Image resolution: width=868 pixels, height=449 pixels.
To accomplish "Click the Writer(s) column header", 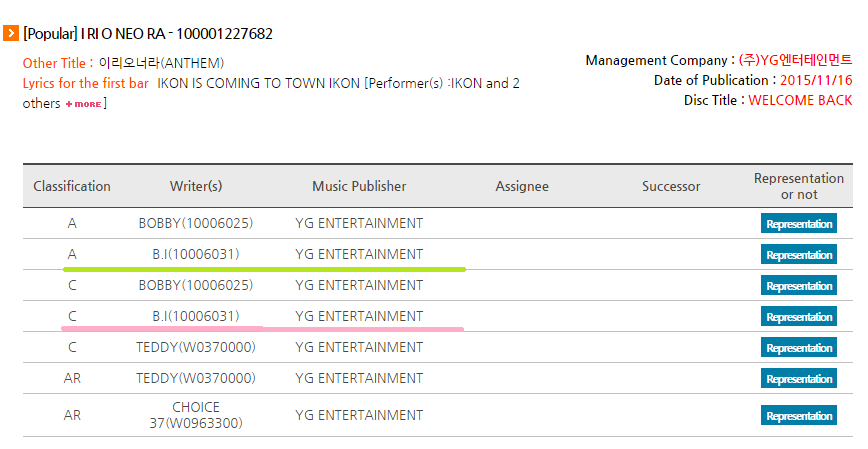I will coord(196,186).
